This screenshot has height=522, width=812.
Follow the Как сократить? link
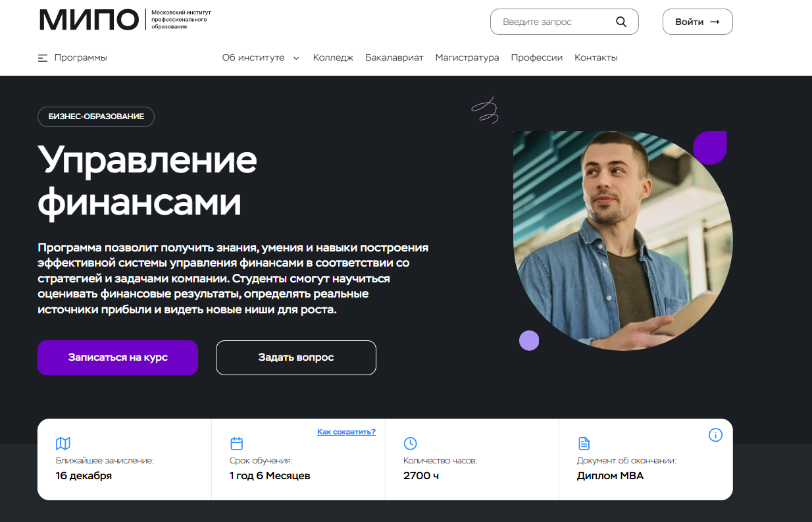(x=346, y=432)
